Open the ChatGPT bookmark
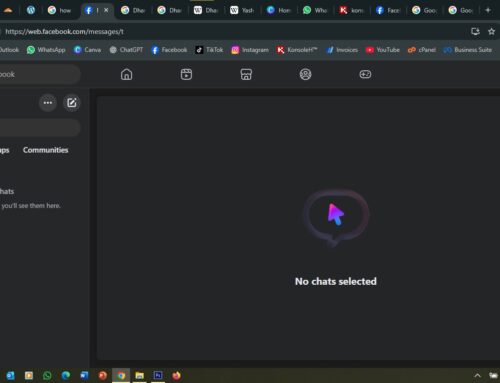Screen dimensions: 500x383 126,50
